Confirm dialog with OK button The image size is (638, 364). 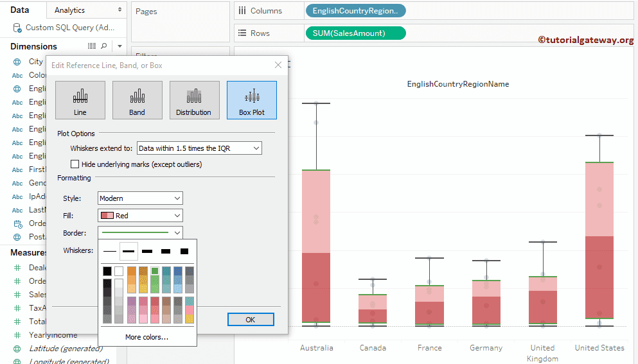[x=251, y=320]
